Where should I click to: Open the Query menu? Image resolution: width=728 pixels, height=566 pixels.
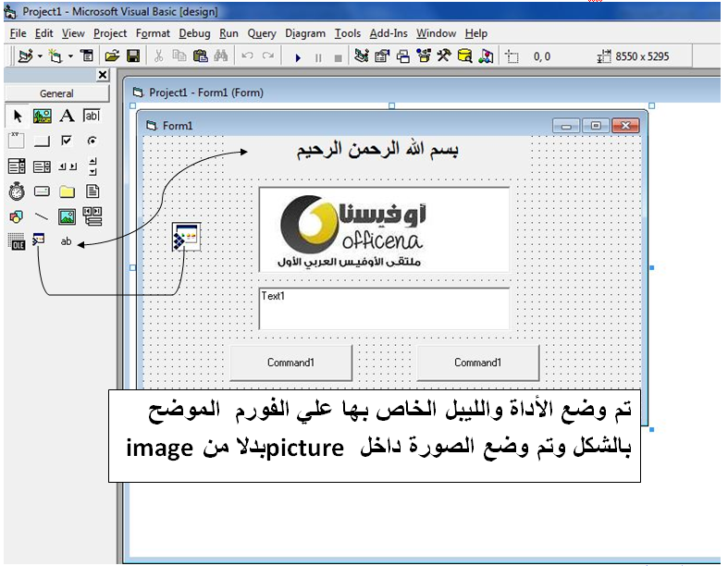click(262, 33)
